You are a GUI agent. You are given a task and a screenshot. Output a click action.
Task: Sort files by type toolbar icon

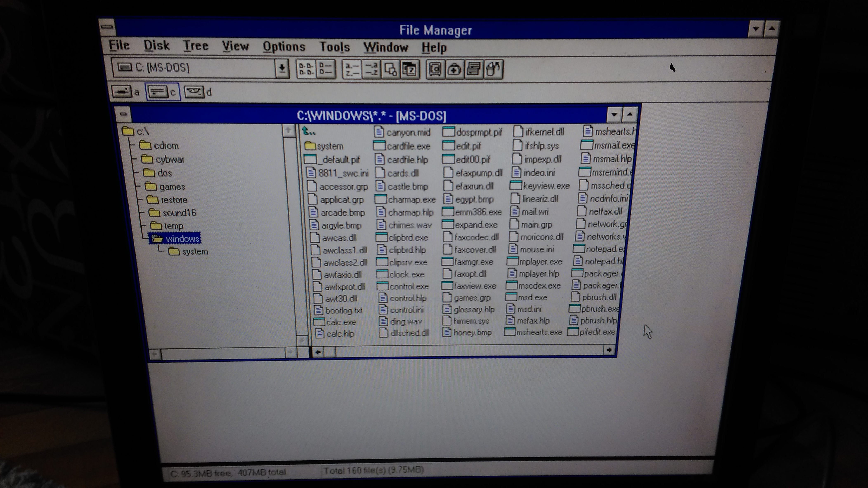click(371, 69)
